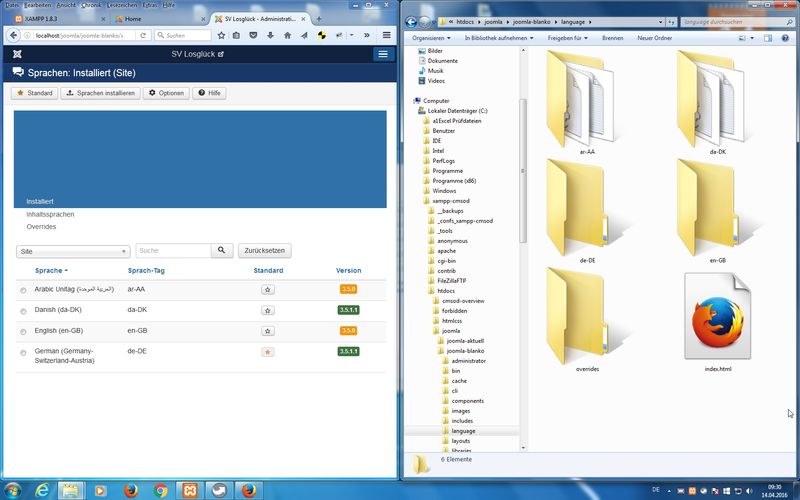Open the Organisieren dropdown in Explorer
The width and height of the screenshot is (800, 500).
[x=433, y=38]
